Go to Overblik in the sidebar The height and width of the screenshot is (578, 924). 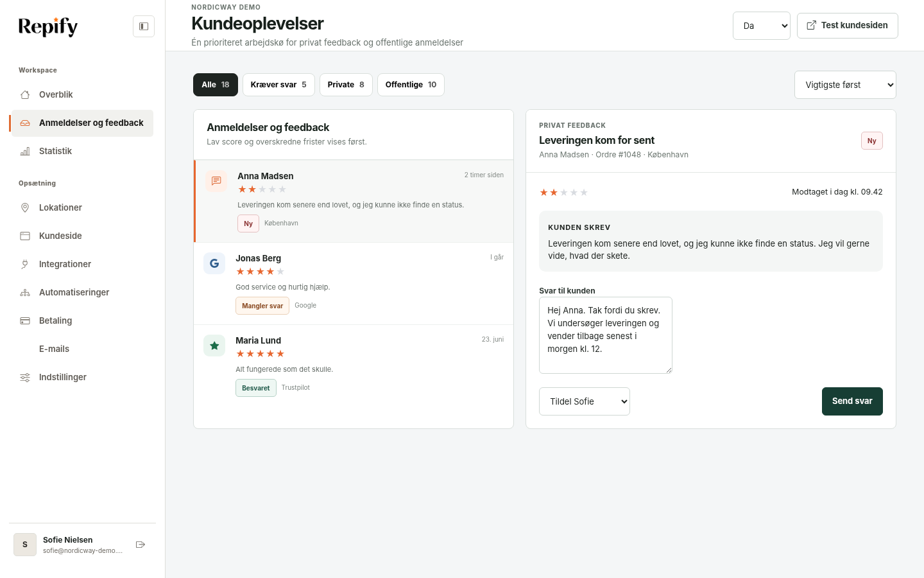click(x=82, y=94)
